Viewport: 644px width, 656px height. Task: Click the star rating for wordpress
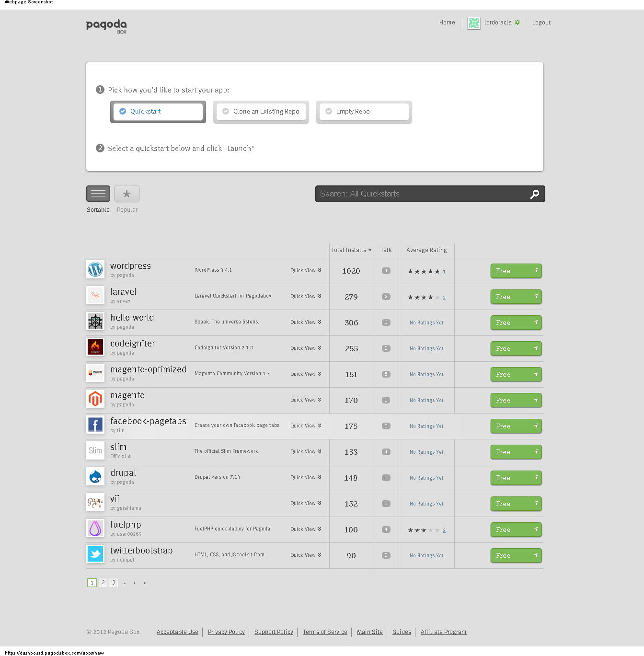pos(424,272)
